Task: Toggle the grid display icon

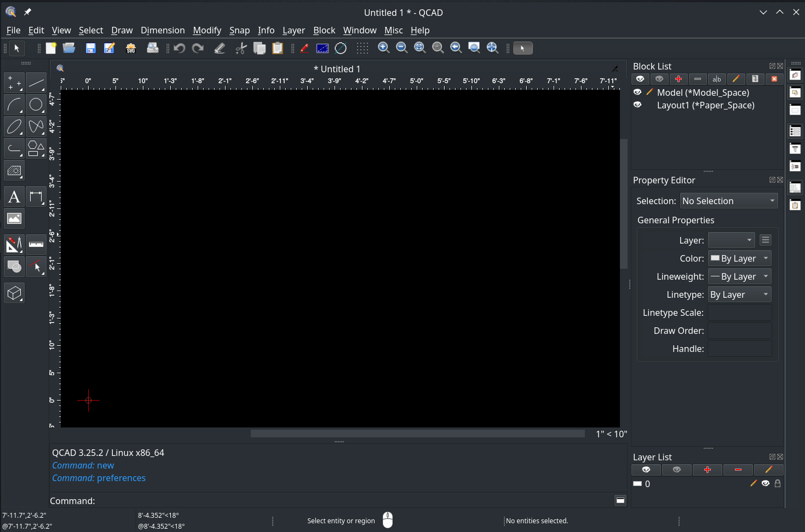Action: coord(363,48)
